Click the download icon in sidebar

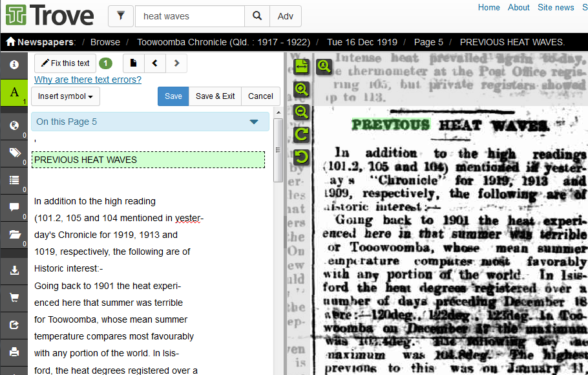(14, 270)
